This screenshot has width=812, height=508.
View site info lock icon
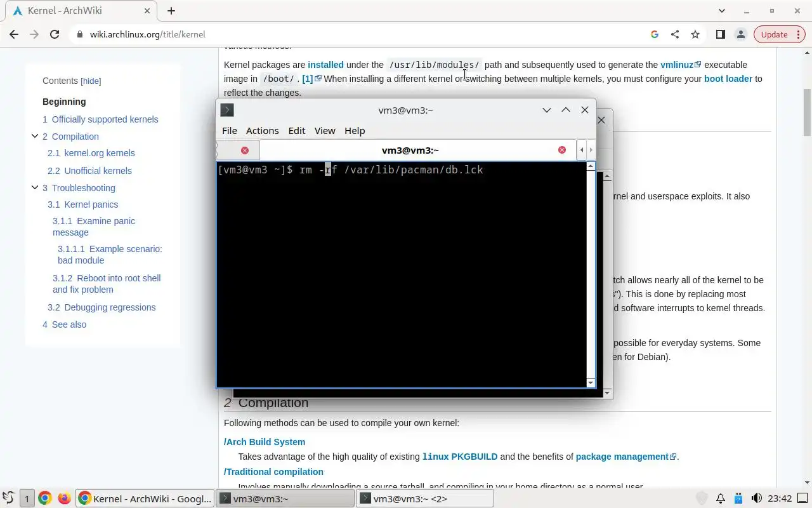pyautogui.click(x=80, y=34)
